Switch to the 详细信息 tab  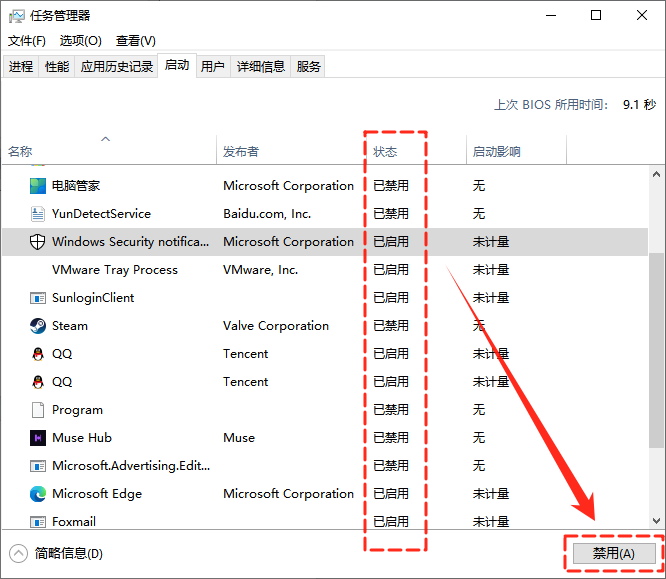[261, 67]
